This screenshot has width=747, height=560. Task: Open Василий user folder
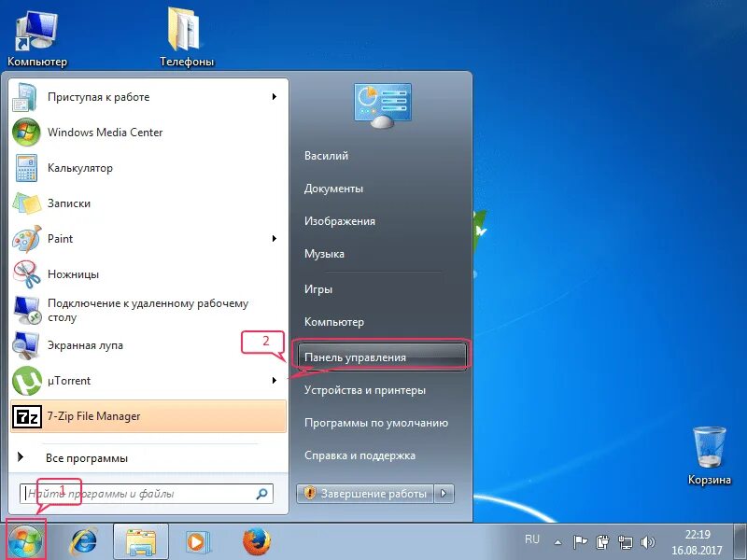point(326,156)
